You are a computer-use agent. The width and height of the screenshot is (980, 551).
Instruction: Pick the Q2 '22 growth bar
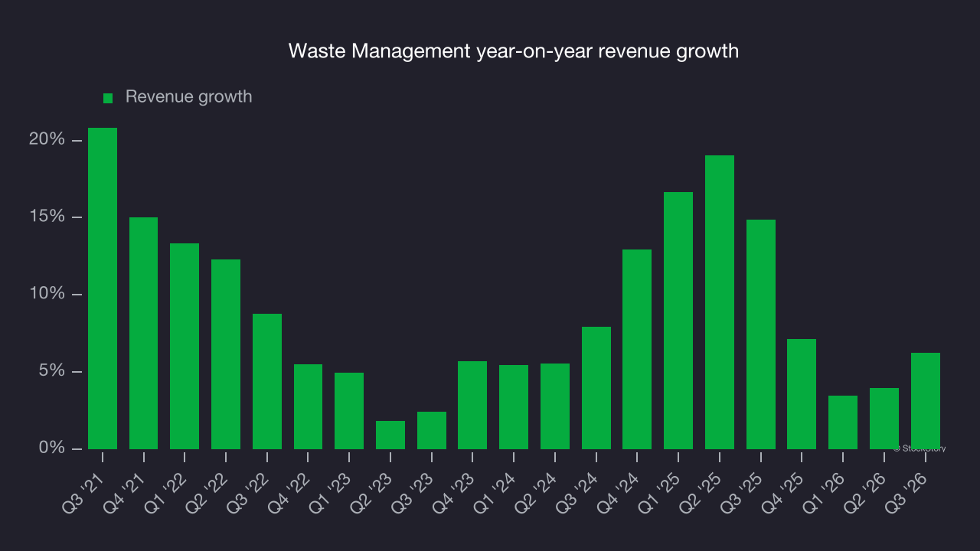click(226, 354)
